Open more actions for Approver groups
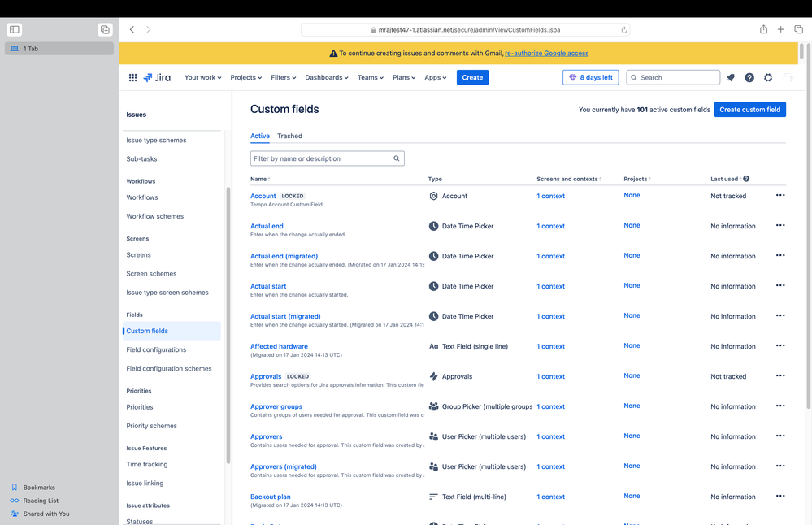812x525 pixels. (779, 406)
